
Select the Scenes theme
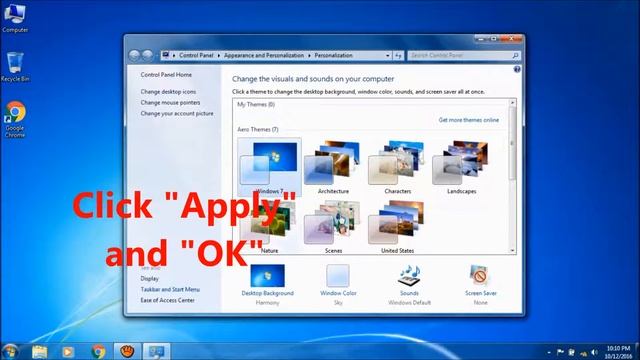333,227
